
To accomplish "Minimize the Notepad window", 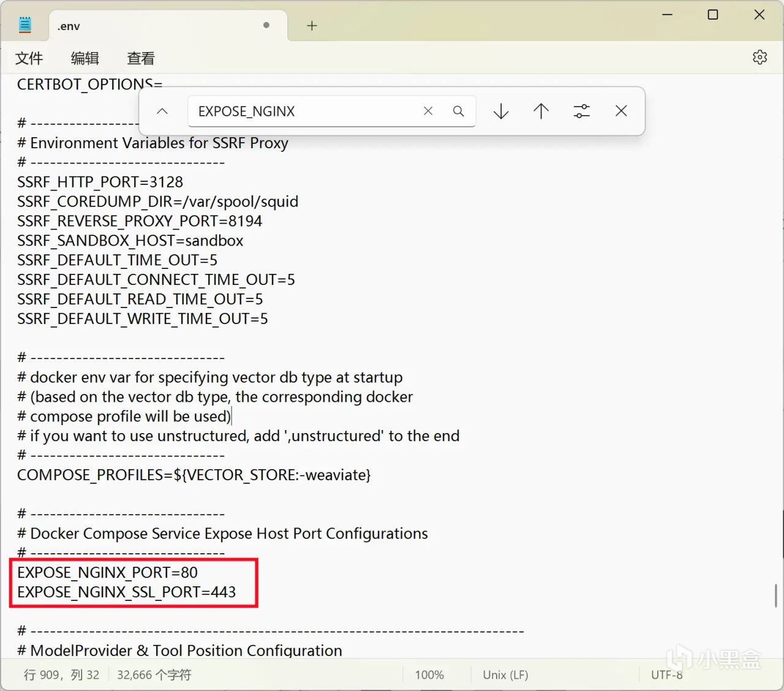I will coord(668,15).
